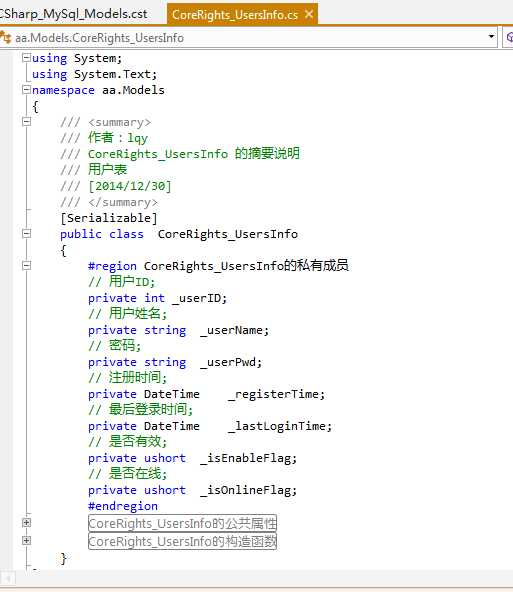Click the horizontal scrollbar left arrow
This screenshot has height=592, width=513.
click(8, 578)
